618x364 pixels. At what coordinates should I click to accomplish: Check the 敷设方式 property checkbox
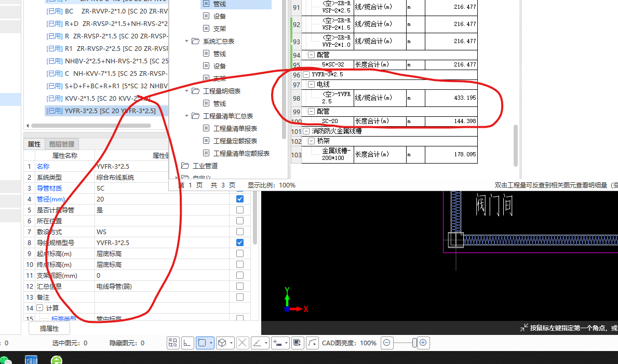coord(239,232)
